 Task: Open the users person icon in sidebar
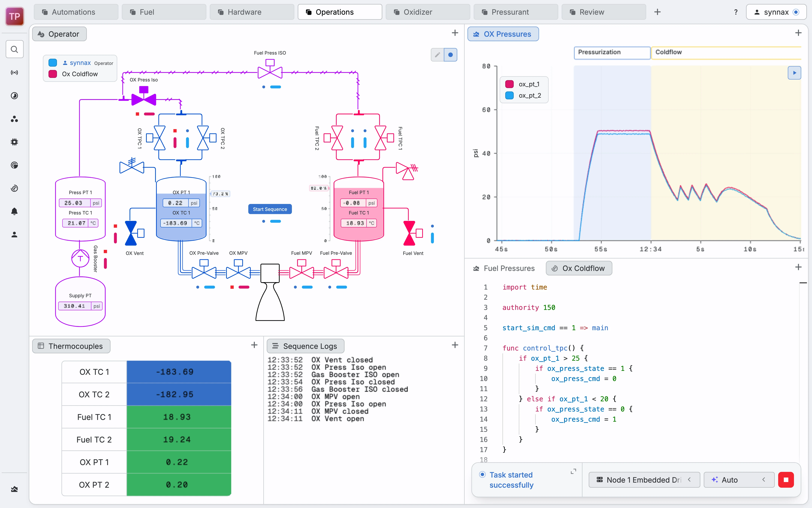pyautogui.click(x=14, y=234)
